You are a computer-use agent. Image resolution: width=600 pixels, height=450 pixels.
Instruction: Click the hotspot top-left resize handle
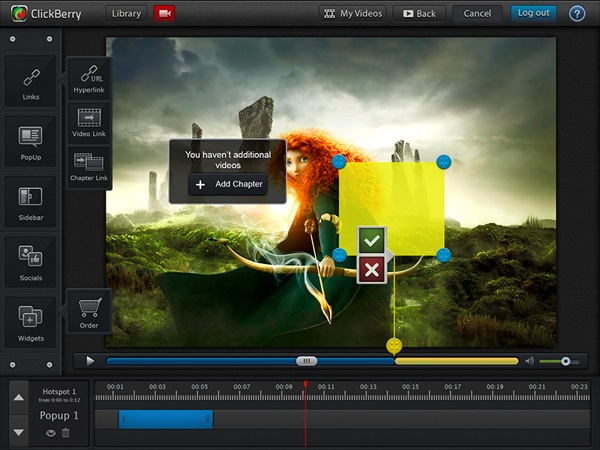click(339, 162)
